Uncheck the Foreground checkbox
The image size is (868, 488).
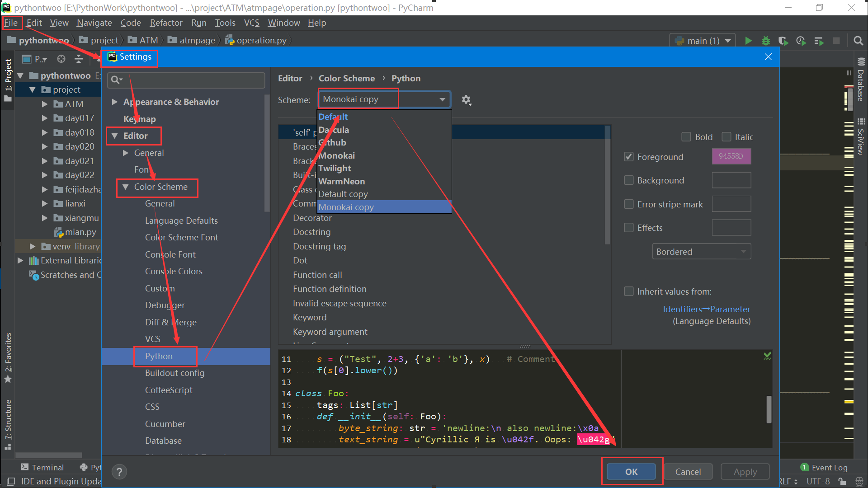point(628,157)
